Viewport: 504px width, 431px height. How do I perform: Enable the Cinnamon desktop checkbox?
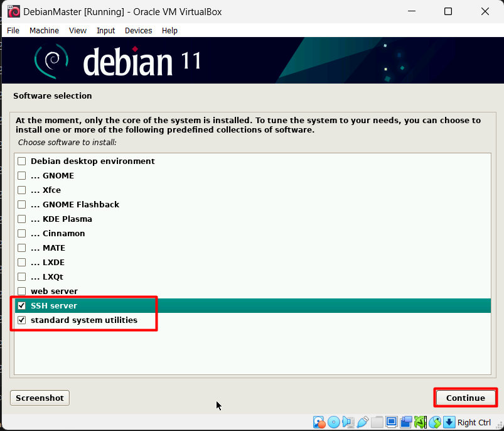21,234
